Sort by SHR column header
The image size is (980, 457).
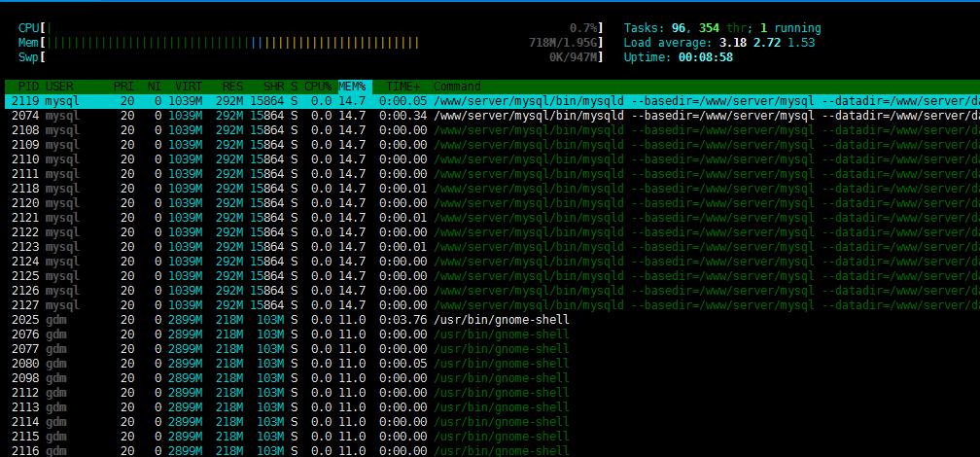coord(274,87)
